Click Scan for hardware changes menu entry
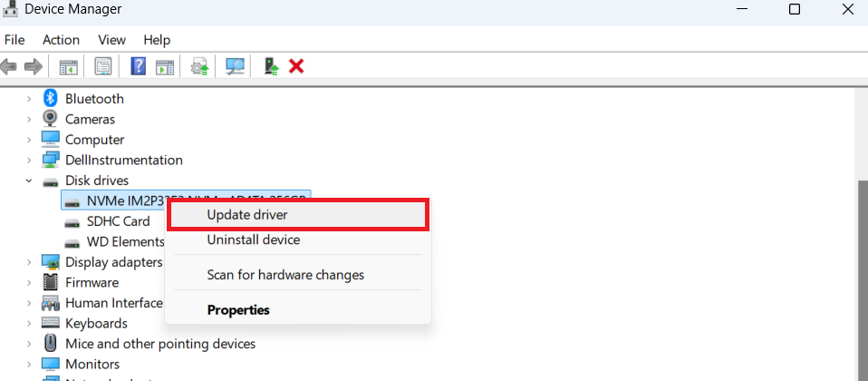Image resolution: width=868 pixels, height=381 pixels. click(x=285, y=275)
